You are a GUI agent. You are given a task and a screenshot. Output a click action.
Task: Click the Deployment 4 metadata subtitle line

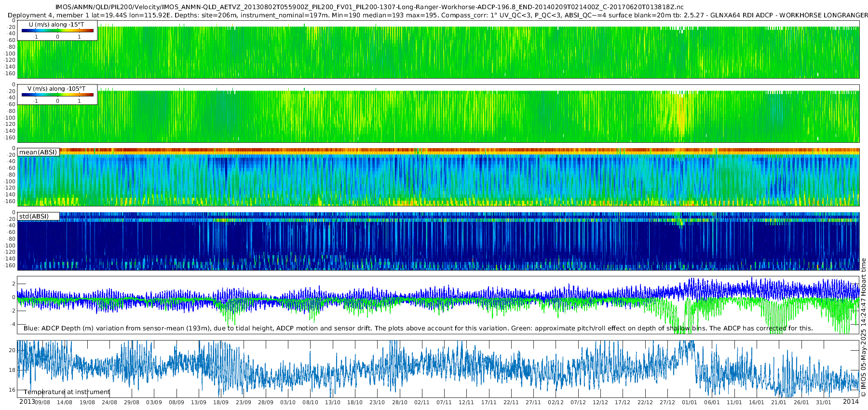(x=438, y=15)
